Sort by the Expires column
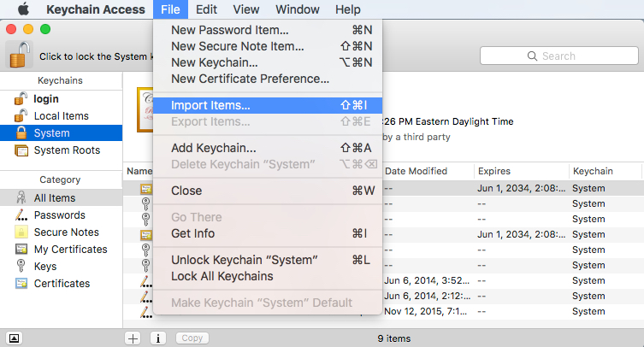644x347 pixels. 521,171
